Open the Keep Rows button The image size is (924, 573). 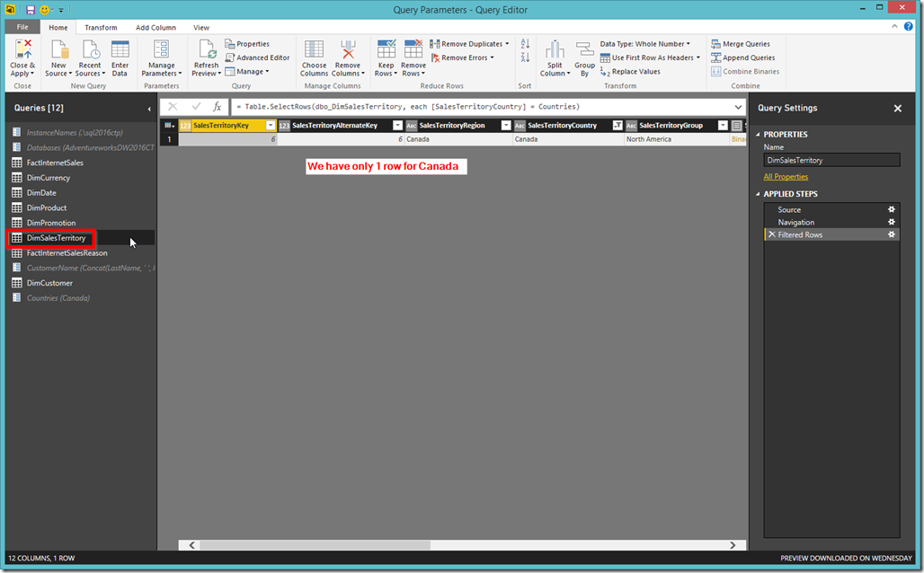pyautogui.click(x=386, y=58)
